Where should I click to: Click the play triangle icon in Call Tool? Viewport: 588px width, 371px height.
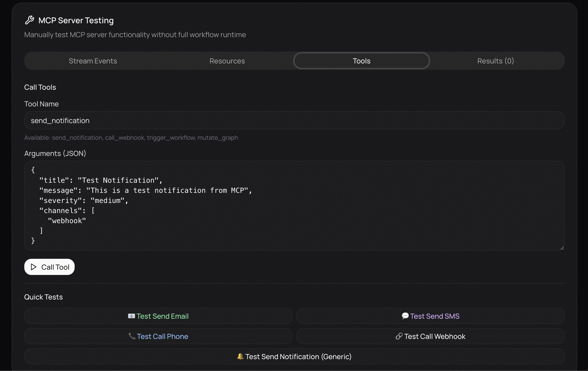click(33, 267)
